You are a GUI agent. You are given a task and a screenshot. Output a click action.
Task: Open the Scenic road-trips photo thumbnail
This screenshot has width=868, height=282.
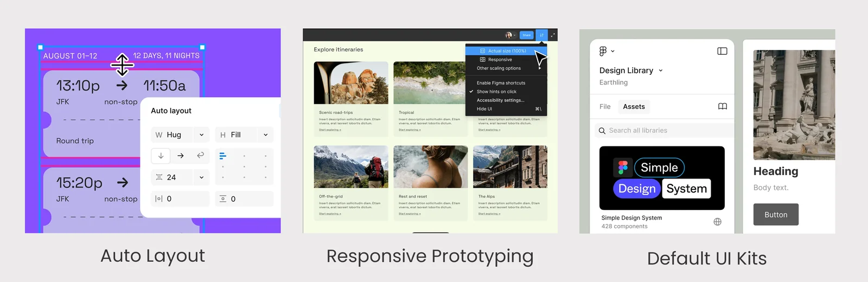point(351,82)
